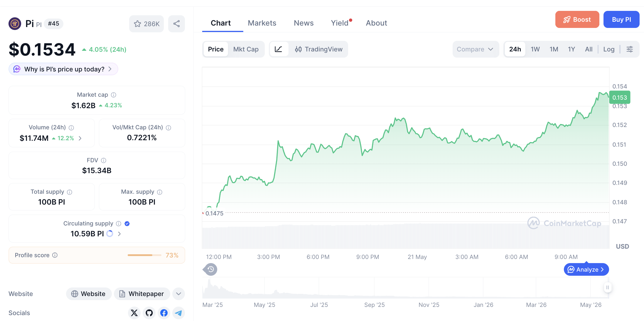The height and width of the screenshot is (321, 644).
Task: Click the Volume (24h) info icon
Action: click(x=71, y=128)
